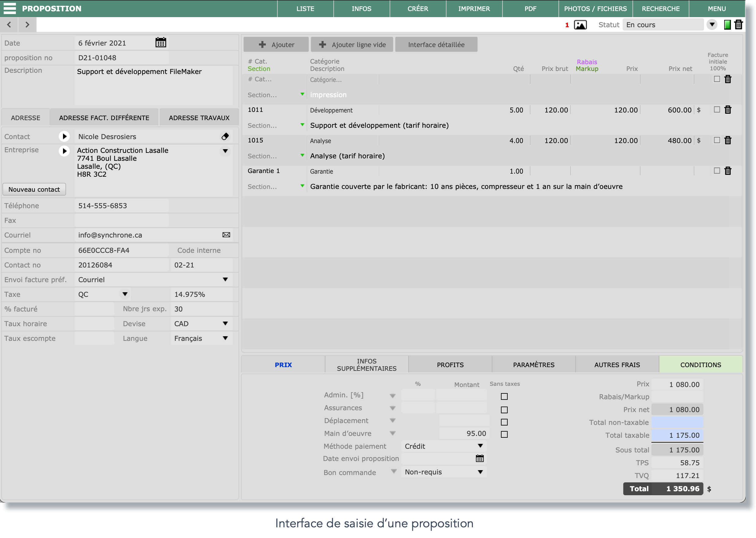This screenshot has height=538, width=756.
Task: Open Section dropdown for line 1011
Action: (x=302, y=125)
